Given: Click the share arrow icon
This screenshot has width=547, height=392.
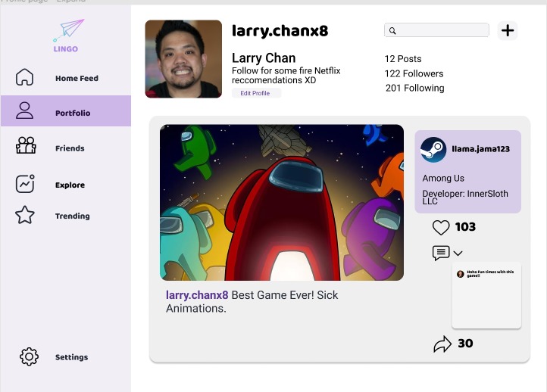Looking at the screenshot, I should point(442,344).
